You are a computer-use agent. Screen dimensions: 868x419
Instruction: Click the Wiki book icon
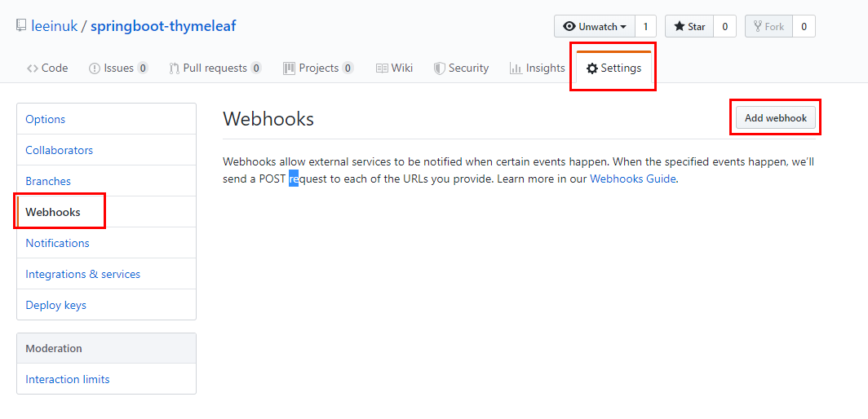(382, 68)
